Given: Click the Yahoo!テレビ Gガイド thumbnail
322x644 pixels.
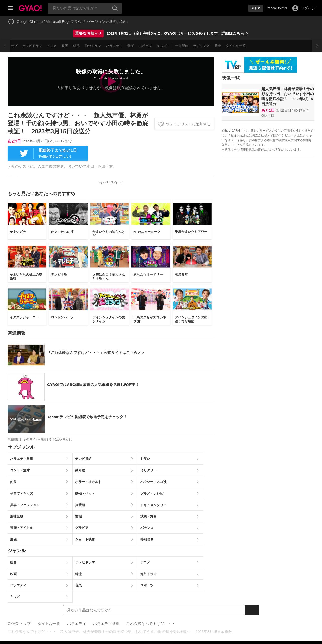Looking at the screenshot, I should pyautogui.click(x=26, y=419).
